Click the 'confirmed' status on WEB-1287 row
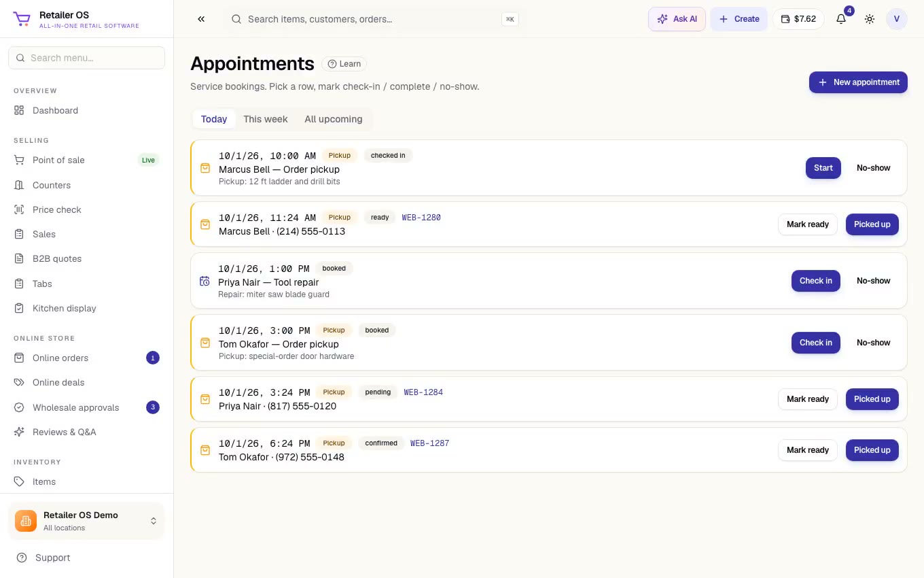Image resolution: width=924 pixels, height=578 pixels. [x=381, y=443]
